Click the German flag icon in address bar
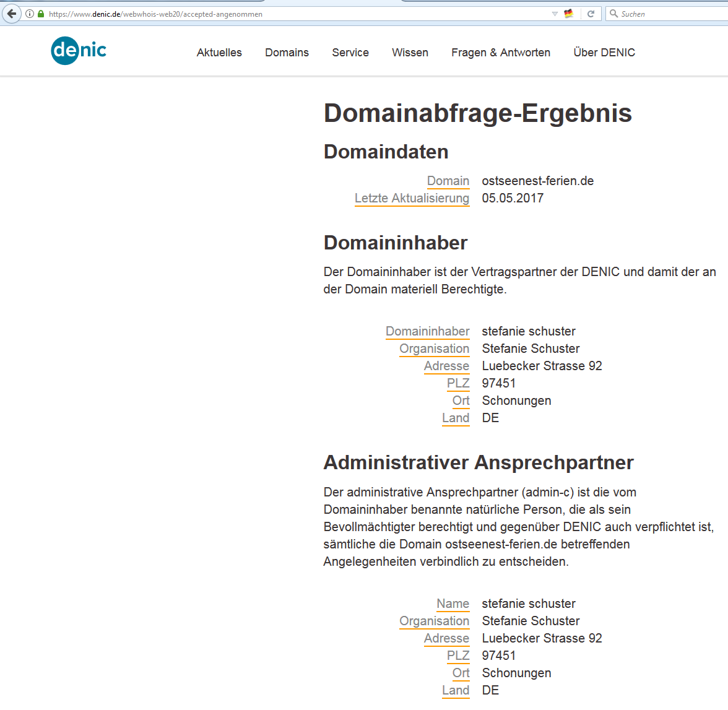This screenshot has width=728, height=710. tap(569, 14)
